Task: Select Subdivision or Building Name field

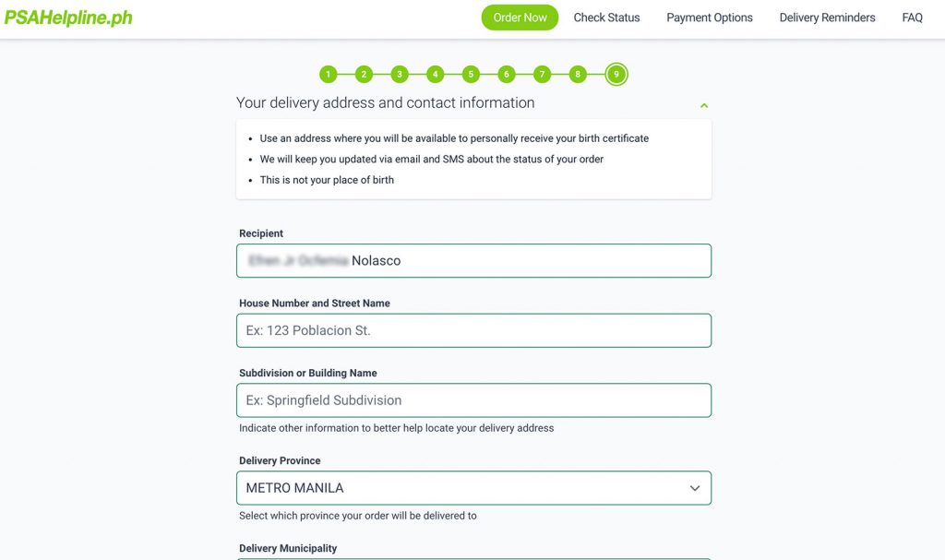Action: coord(473,400)
